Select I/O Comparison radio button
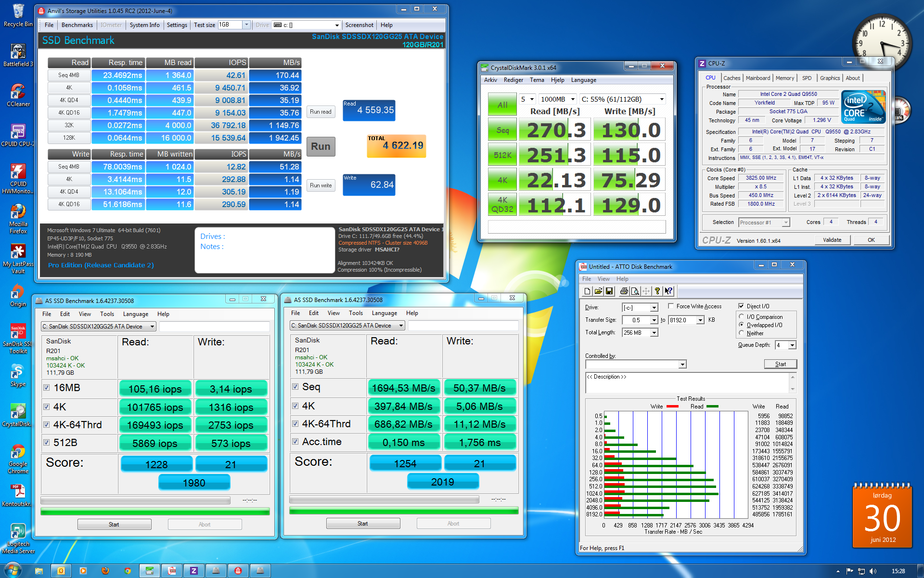This screenshot has height=578, width=924. 742,317
